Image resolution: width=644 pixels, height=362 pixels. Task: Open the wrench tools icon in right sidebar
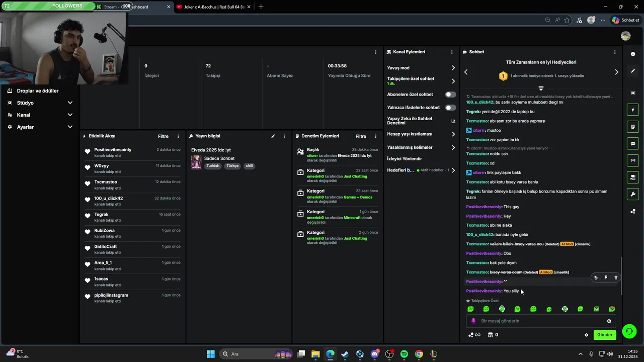click(x=633, y=194)
